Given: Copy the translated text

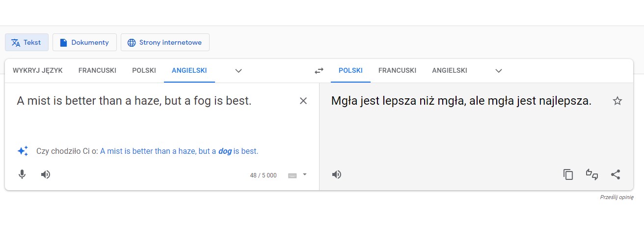Looking at the screenshot, I should click(x=568, y=174).
